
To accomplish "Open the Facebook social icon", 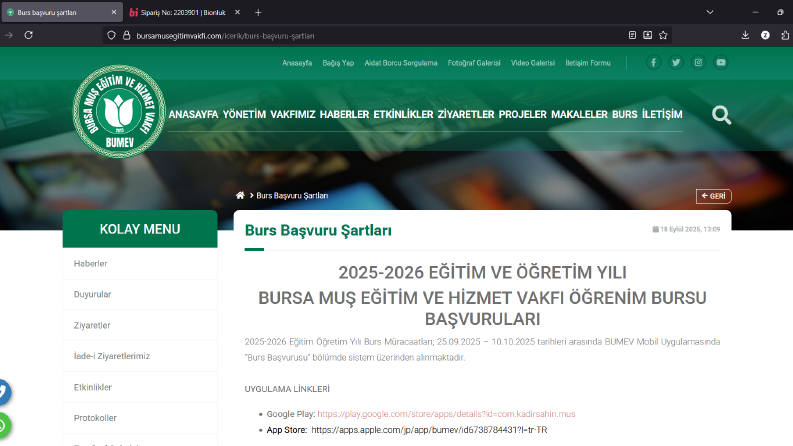I will coord(653,63).
